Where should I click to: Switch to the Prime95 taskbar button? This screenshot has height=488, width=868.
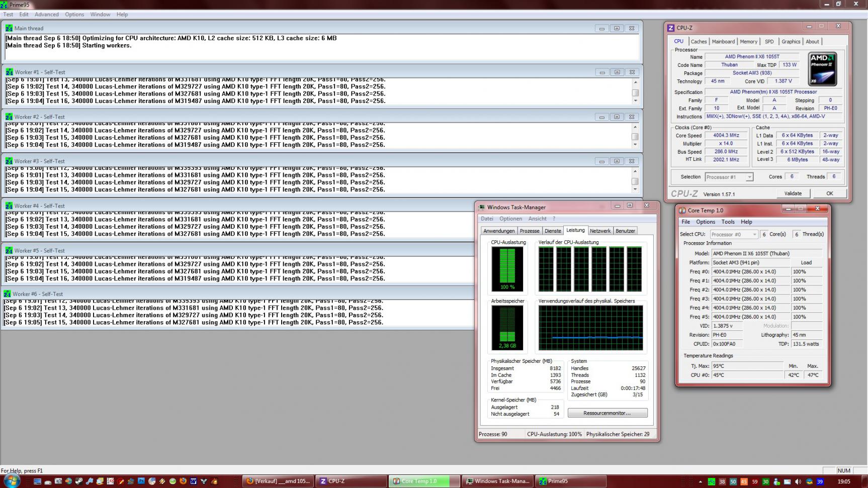570,481
